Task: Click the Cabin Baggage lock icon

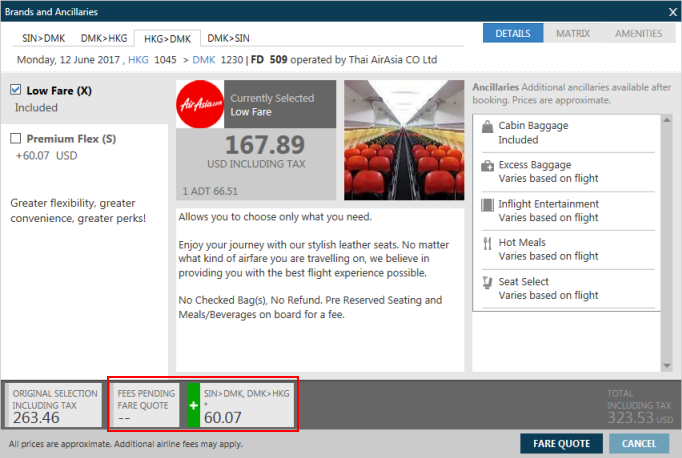Action: tap(486, 127)
